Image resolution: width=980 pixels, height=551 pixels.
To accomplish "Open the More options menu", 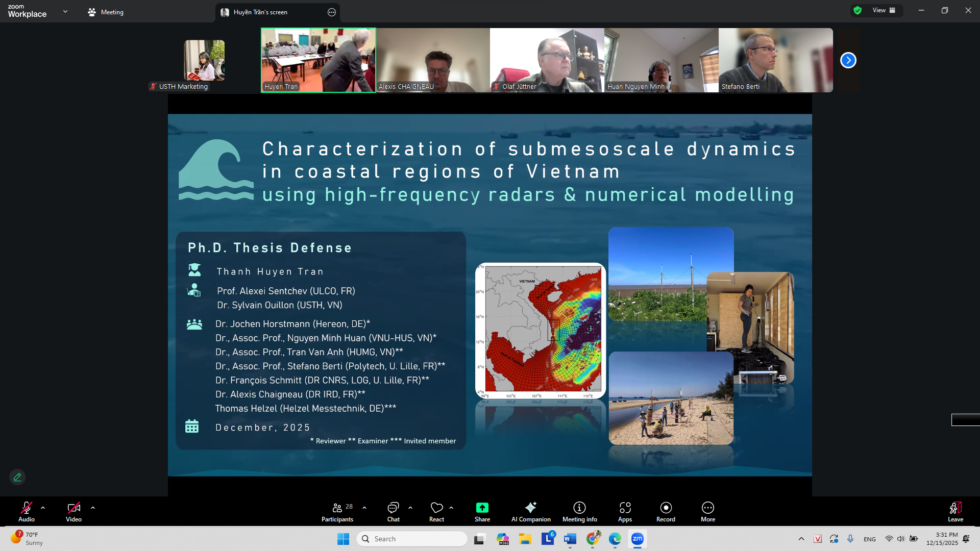I will 707,512.
